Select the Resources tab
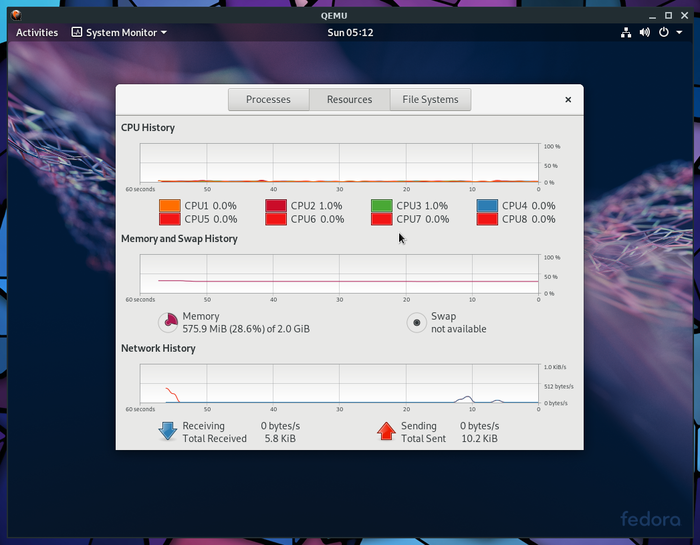Screen dimensions: 700x545 pos(349,100)
